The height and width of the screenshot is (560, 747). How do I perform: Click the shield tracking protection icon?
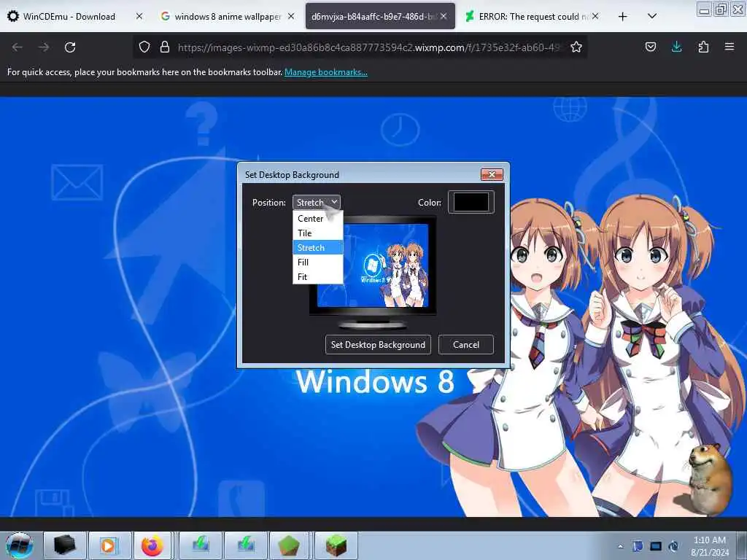pos(144,47)
